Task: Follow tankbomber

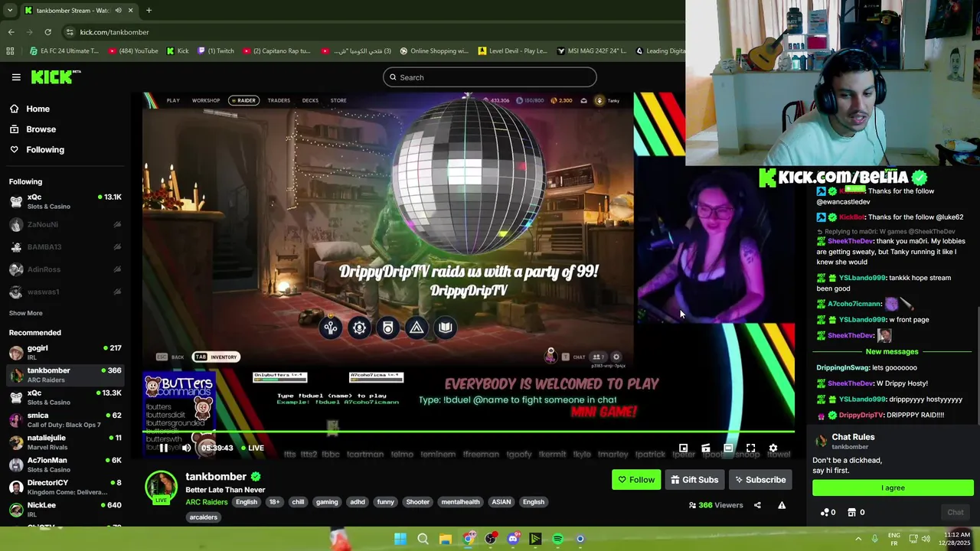Action: [x=636, y=480]
